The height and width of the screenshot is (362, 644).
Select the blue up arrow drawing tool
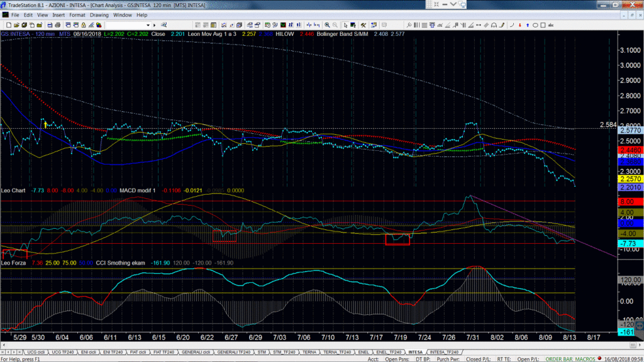528,25
